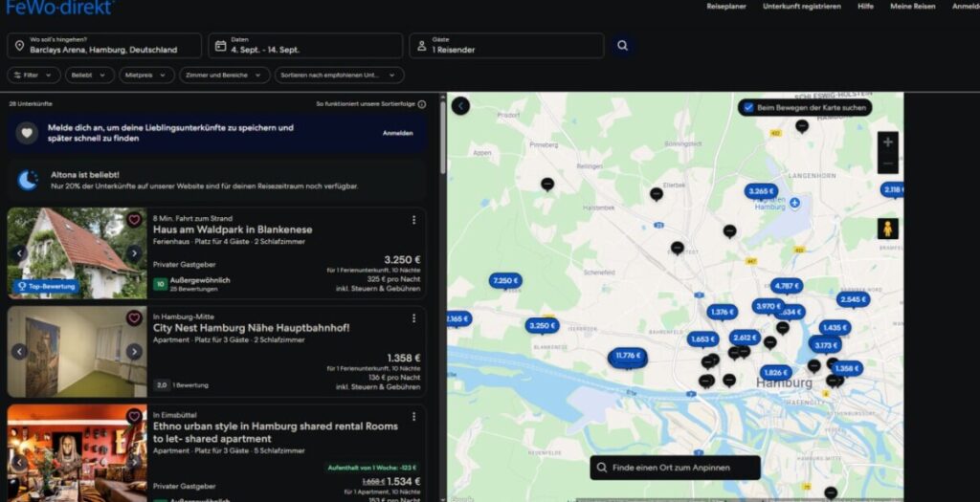Open Reiseplaner in top navigation
980x502 pixels.
[x=726, y=7]
